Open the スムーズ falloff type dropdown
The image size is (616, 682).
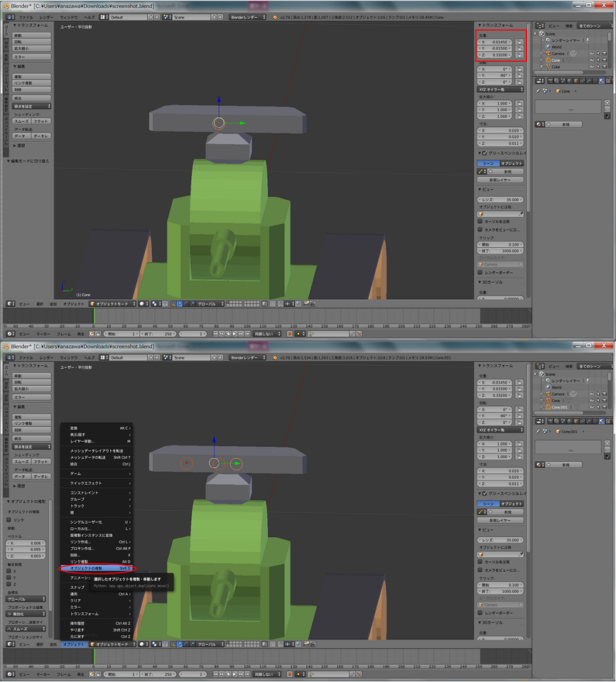pos(27,629)
